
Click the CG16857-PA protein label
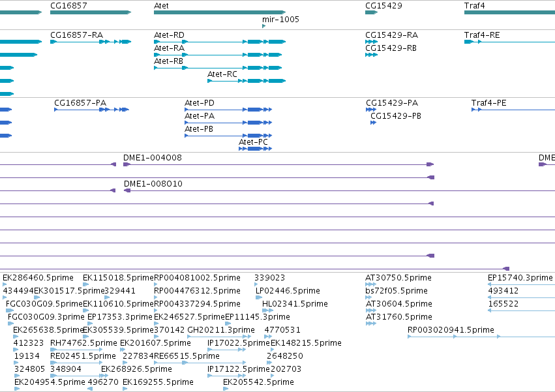tap(80, 103)
